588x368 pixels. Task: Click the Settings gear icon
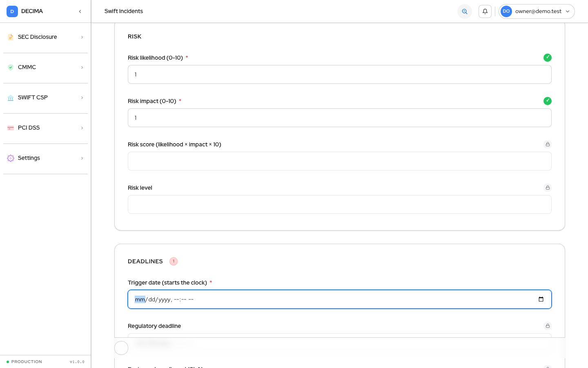point(11,158)
